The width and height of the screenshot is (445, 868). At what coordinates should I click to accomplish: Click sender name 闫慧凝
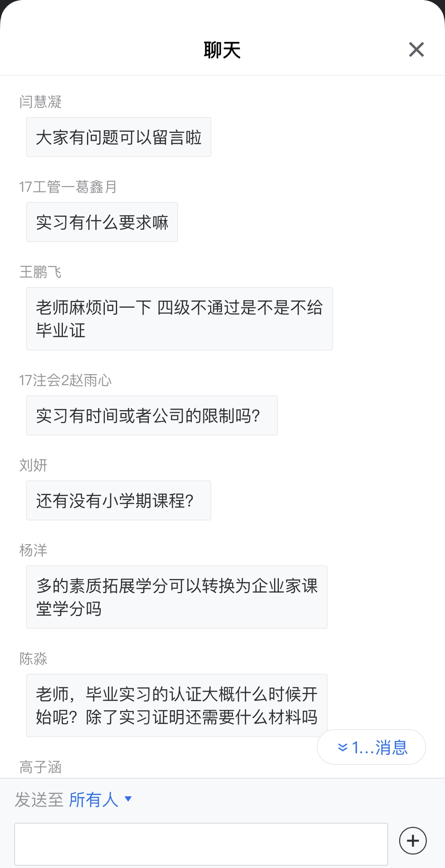coord(40,102)
